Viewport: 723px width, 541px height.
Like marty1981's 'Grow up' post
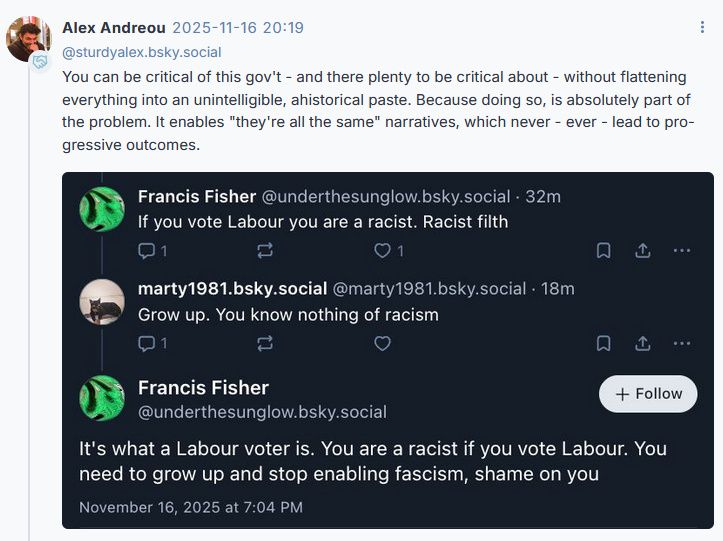[x=382, y=343]
